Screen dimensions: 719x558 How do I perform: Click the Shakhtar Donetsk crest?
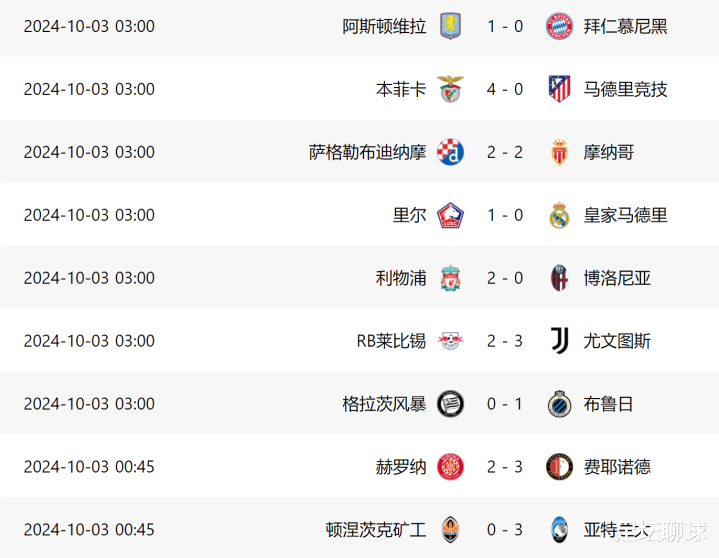click(x=450, y=530)
